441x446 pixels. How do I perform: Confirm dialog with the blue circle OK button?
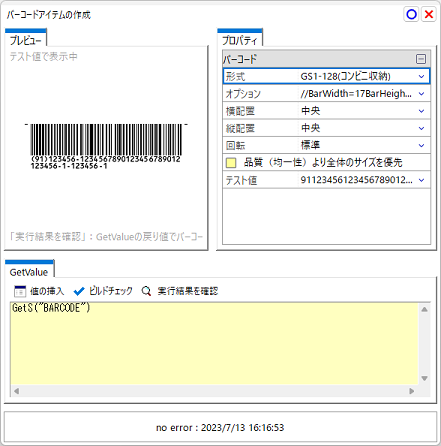tap(411, 14)
